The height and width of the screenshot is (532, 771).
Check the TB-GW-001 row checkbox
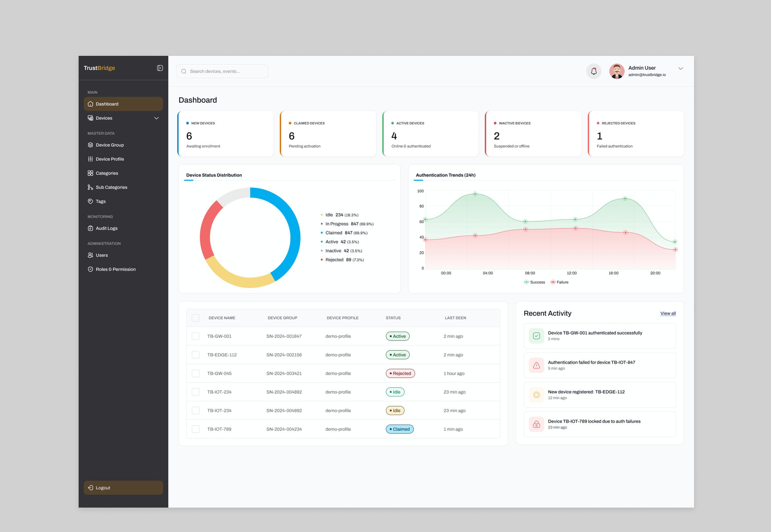point(196,336)
